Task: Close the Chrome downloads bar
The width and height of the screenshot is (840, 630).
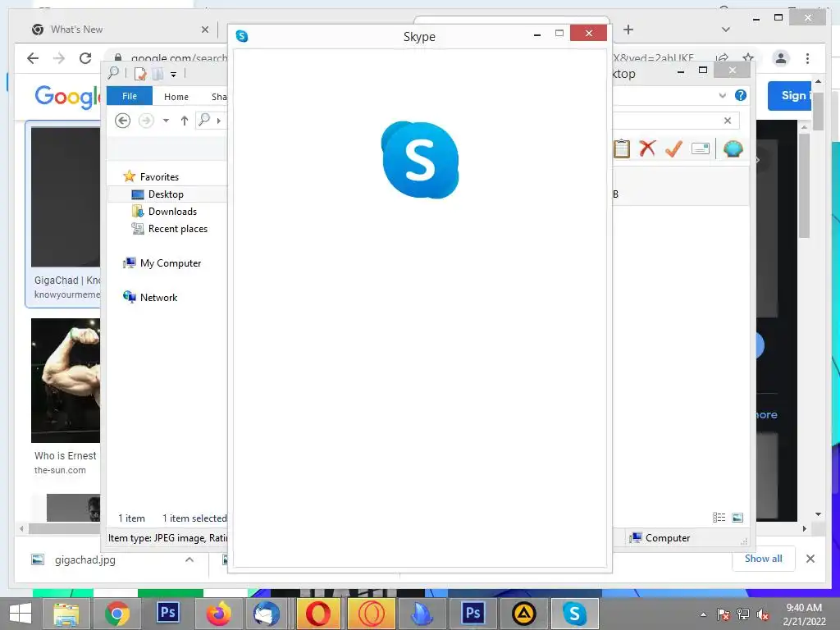Action: (810, 558)
